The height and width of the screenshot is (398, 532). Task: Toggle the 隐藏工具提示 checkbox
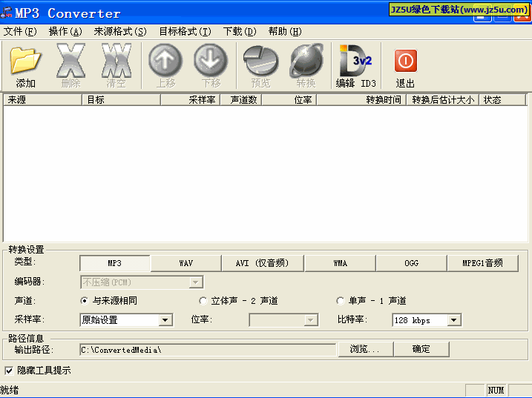(9, 371)
